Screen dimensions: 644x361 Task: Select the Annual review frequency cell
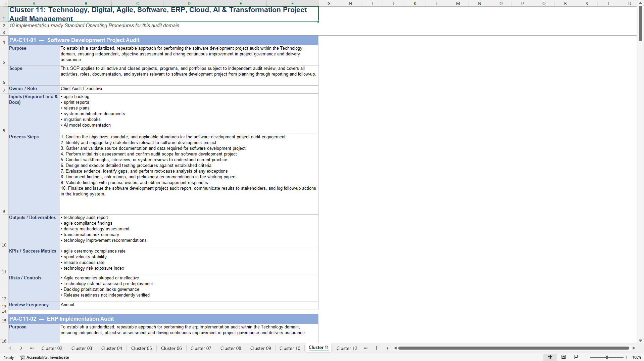coord(189,306)
